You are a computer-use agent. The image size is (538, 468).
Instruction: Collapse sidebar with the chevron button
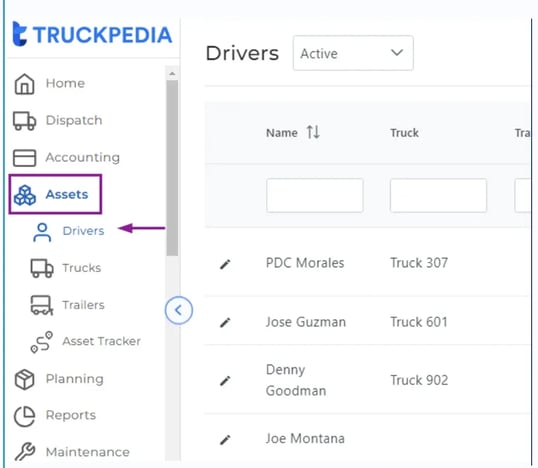coord(178,310)
